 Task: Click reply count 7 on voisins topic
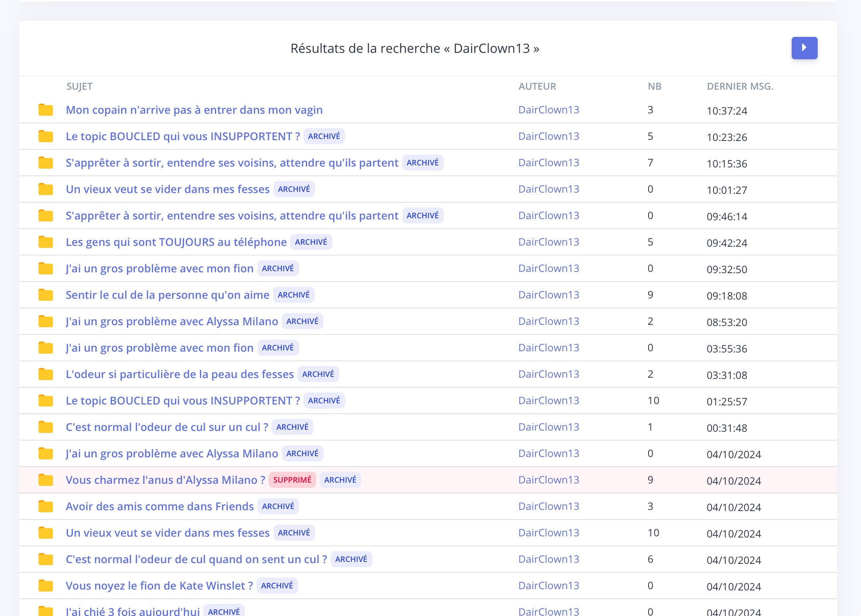[x=650, y=163]
